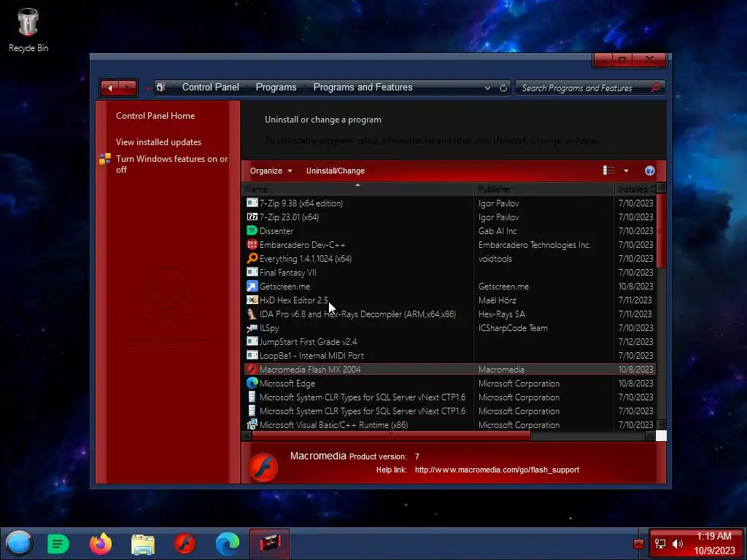
Task: Open Microsoft Edge from the taskbar
Action: (228, 544)
